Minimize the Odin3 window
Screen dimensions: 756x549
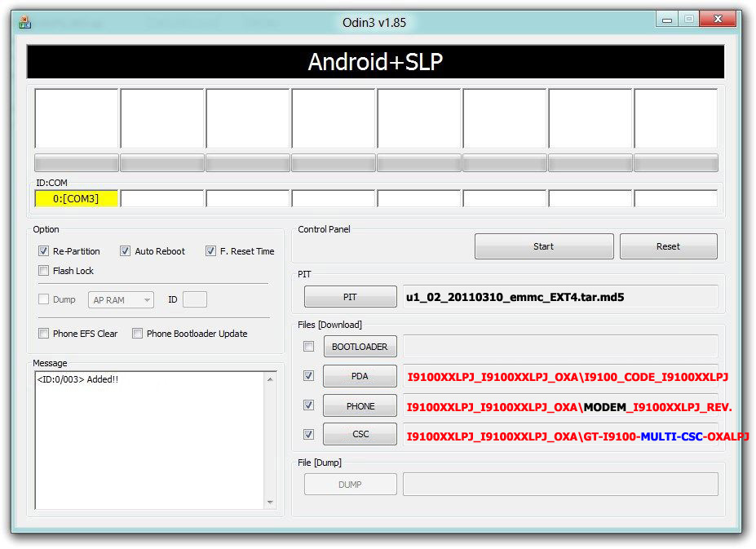(667, 20)
